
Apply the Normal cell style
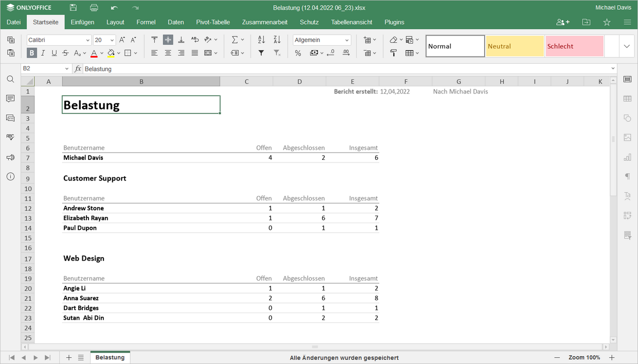coord(455,46)
